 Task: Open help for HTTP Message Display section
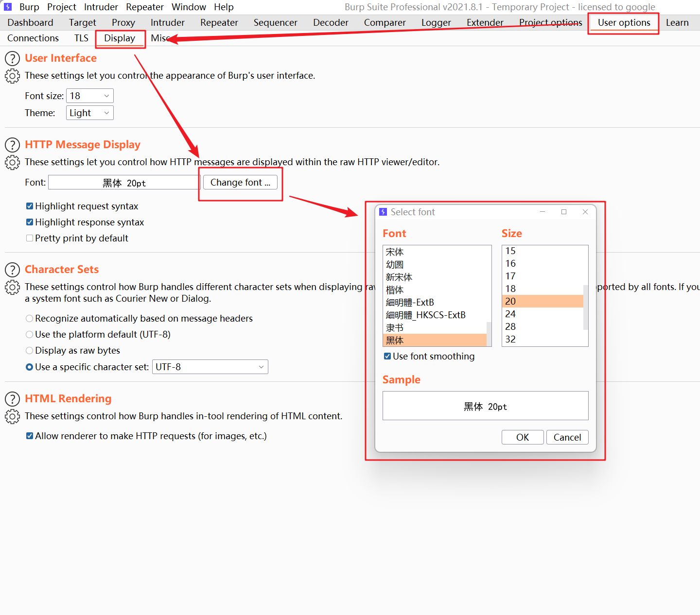point(12,145)
